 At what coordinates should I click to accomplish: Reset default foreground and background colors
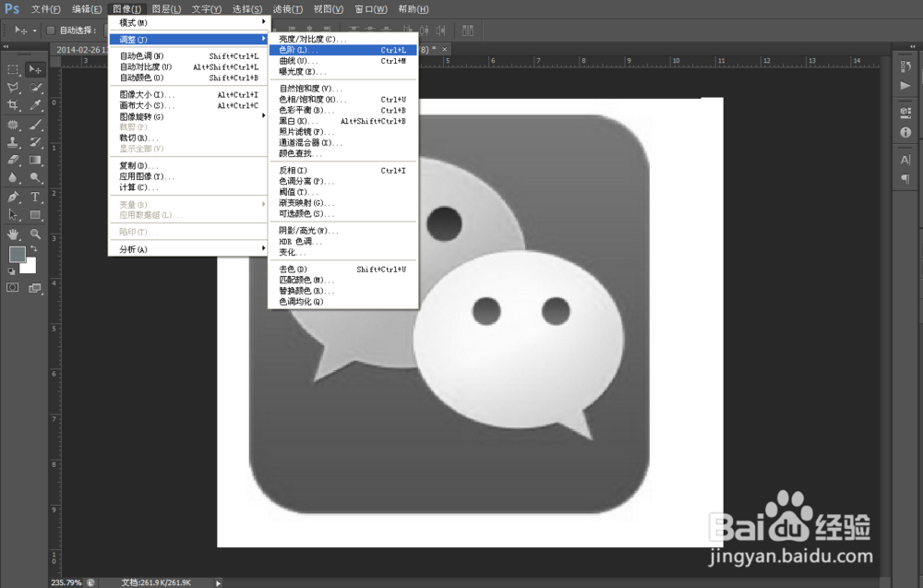11,271
